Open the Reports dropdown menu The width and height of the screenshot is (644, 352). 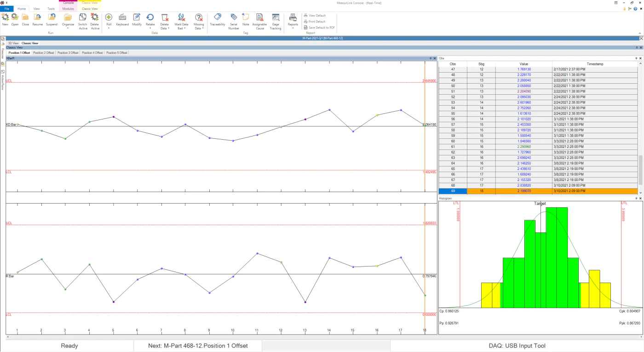pyautogui.click(x=293, y=28)
